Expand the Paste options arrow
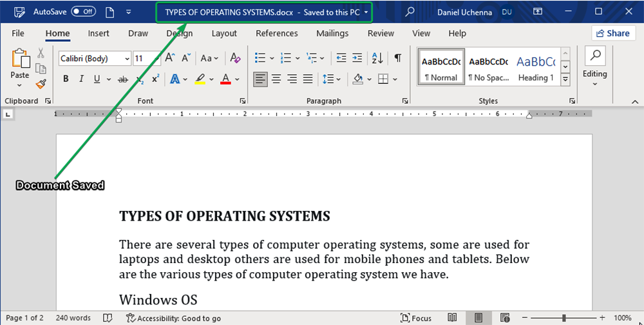Screen dimensions: 644x325 20,85
